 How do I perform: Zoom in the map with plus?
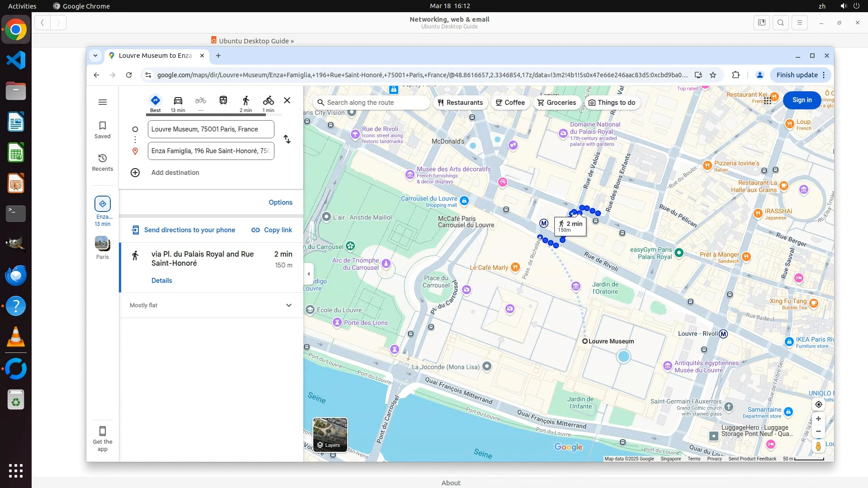point(818,419)
